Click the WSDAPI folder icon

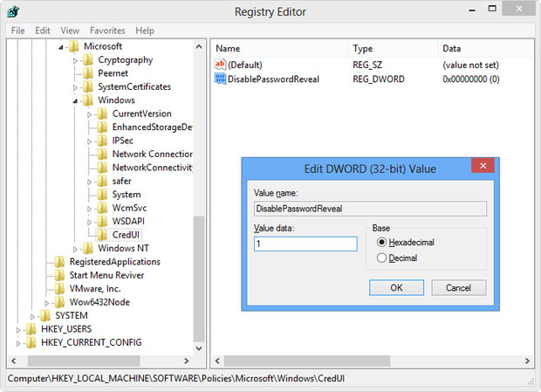pyautogui.click(x=102, y=221)
